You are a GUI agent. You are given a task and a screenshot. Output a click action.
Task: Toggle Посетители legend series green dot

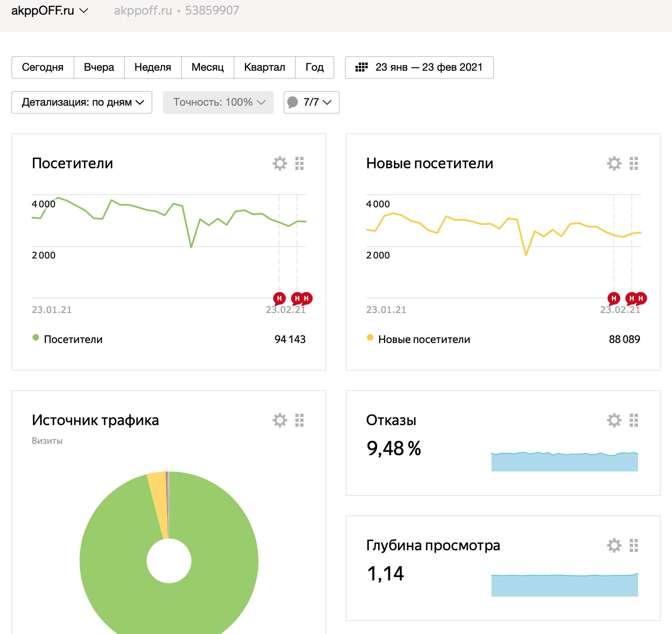[36, 337]
